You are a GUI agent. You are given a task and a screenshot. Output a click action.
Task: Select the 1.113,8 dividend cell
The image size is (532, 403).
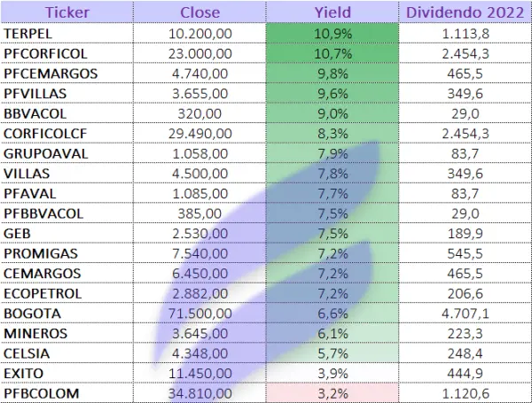(465, 34)
